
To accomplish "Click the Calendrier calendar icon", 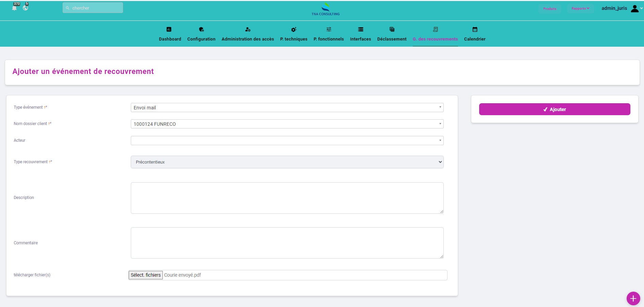I will click(x=475, y=29).
